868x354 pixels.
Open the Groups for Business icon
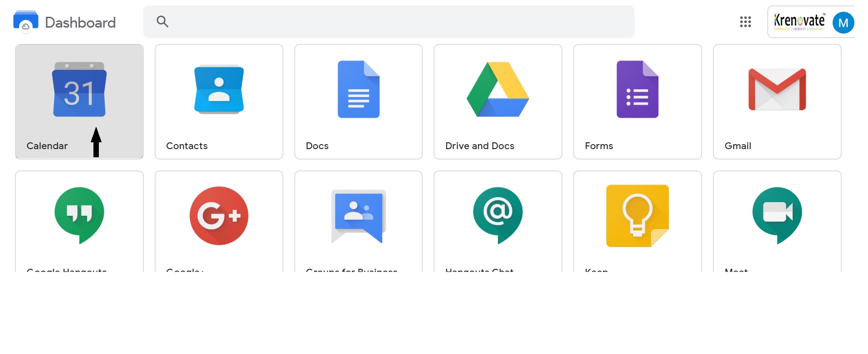click(359, 216)
